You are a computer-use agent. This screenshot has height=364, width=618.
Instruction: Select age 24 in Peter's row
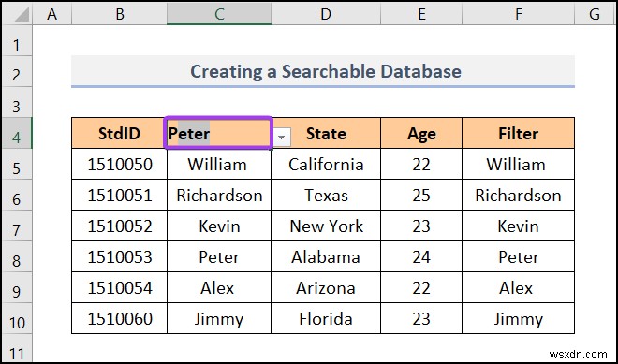(x=421, y=256)
